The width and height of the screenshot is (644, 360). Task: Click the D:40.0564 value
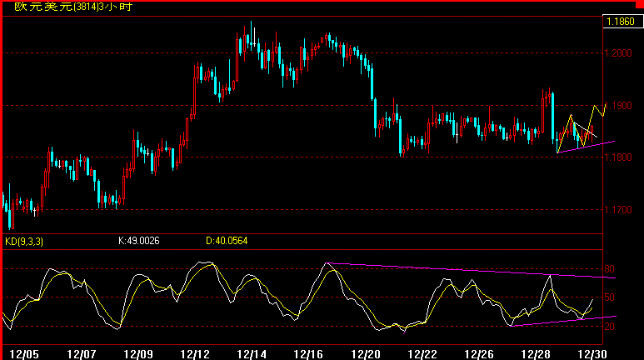(227, 241)
